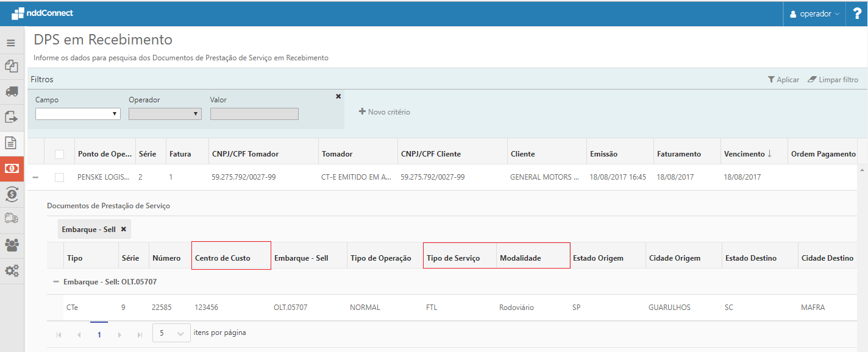Open the hamburger menu in sidebar
This screenshot has height=352, width=868.
coord(11,43)
